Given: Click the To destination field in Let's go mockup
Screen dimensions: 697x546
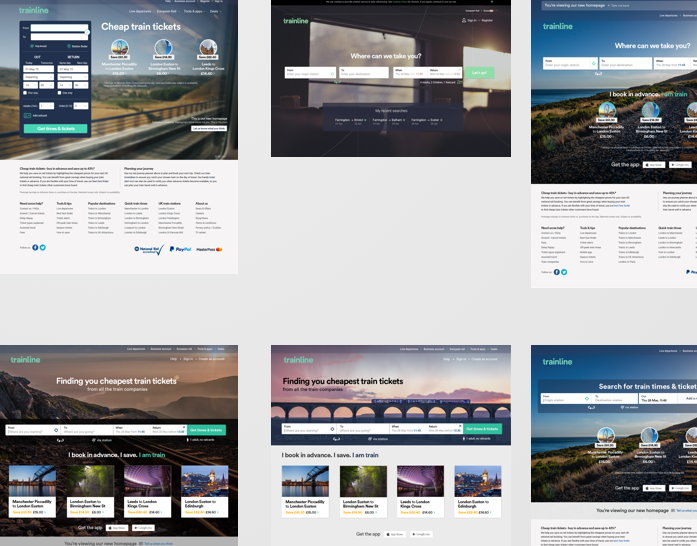Looking at the screenshot, I should [364, 72].
